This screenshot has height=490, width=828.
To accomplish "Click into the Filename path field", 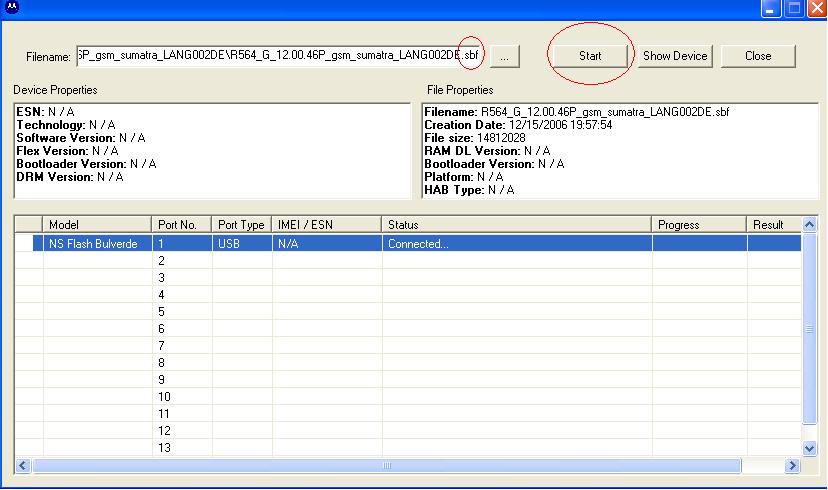I will (279, 55).
